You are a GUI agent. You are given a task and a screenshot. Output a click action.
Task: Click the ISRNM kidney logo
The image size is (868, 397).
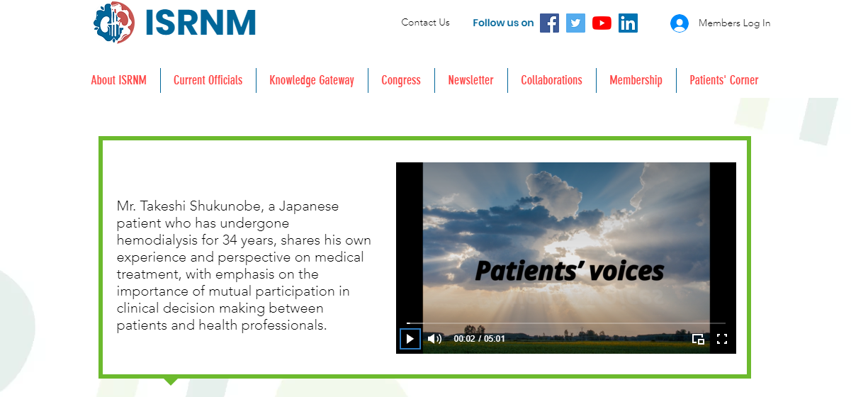tap(113, 22)
